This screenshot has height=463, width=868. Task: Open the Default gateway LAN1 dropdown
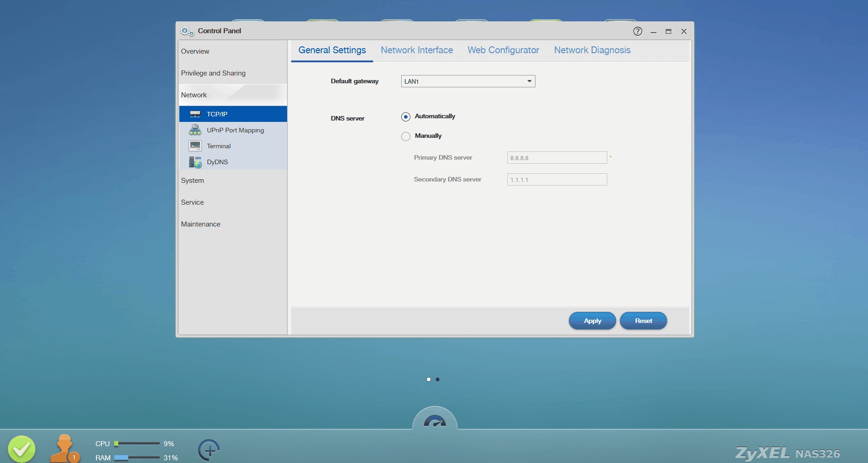coord(468,81)
